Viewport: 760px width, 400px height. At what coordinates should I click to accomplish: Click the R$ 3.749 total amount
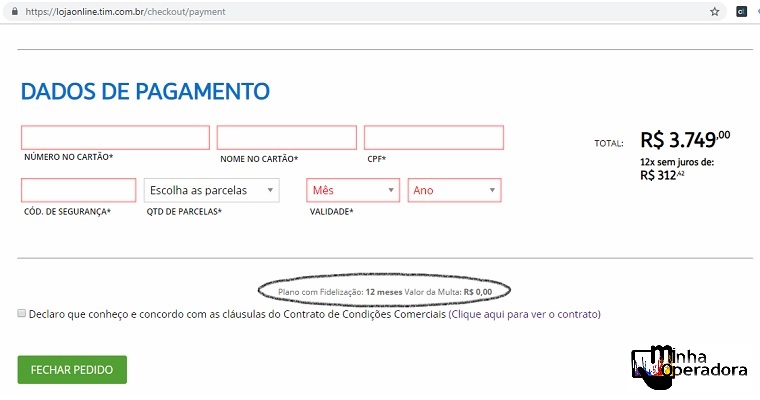[684, 140]
